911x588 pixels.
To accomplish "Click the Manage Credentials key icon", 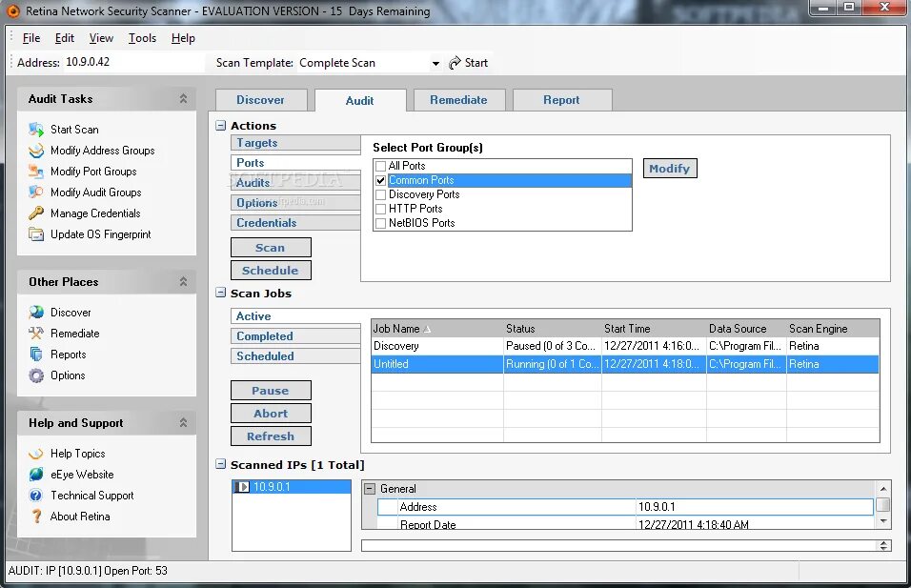I will (x=36, y=213).
